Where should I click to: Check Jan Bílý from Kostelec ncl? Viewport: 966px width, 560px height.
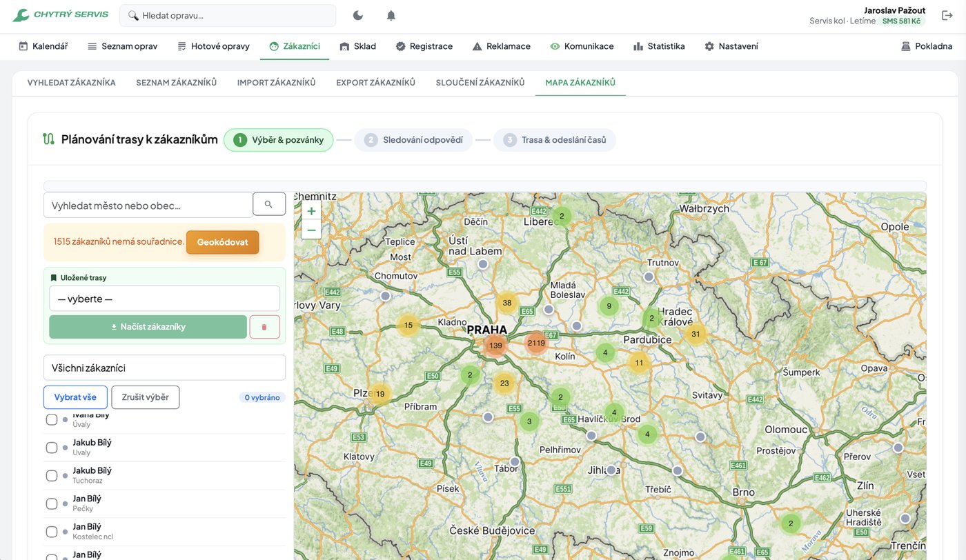coord(52,532)
